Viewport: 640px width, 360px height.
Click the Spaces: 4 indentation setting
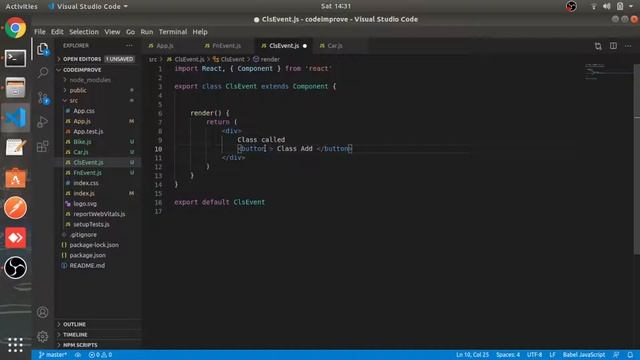[508, 355]
